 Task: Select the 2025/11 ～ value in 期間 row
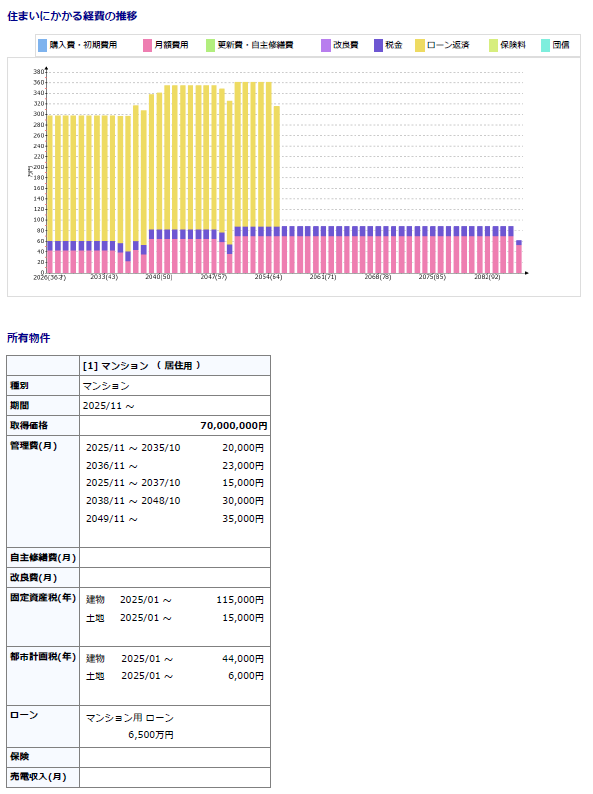pyautogui.click(x=108, y=406)
